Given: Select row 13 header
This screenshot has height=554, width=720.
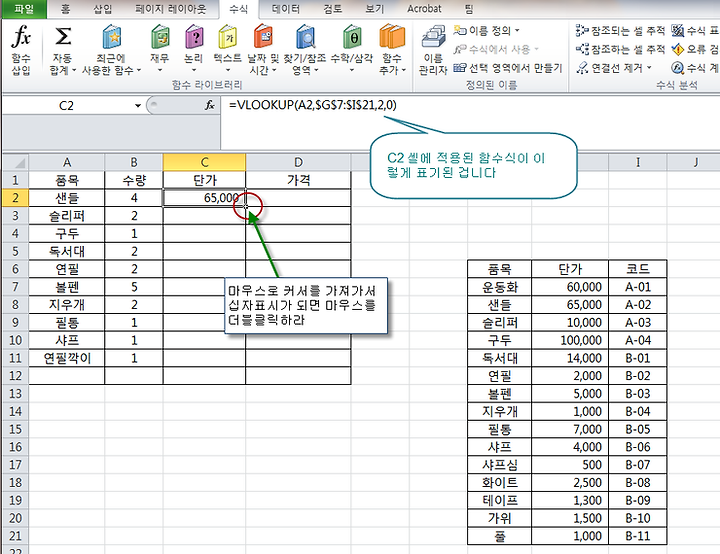Looking at the screenshot, I should coord(16,394).
